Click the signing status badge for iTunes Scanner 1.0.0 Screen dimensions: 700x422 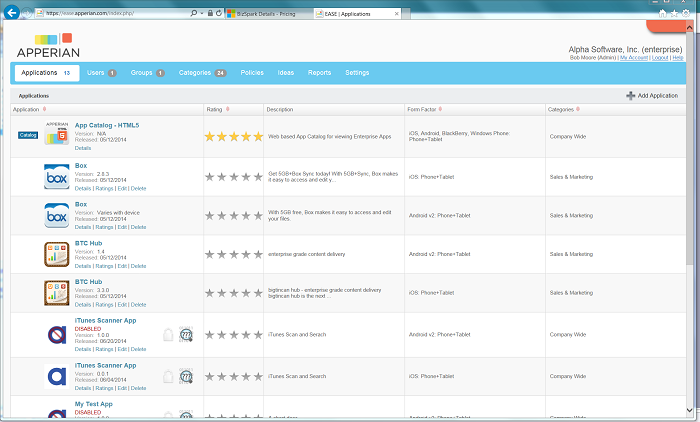point(186,334)
